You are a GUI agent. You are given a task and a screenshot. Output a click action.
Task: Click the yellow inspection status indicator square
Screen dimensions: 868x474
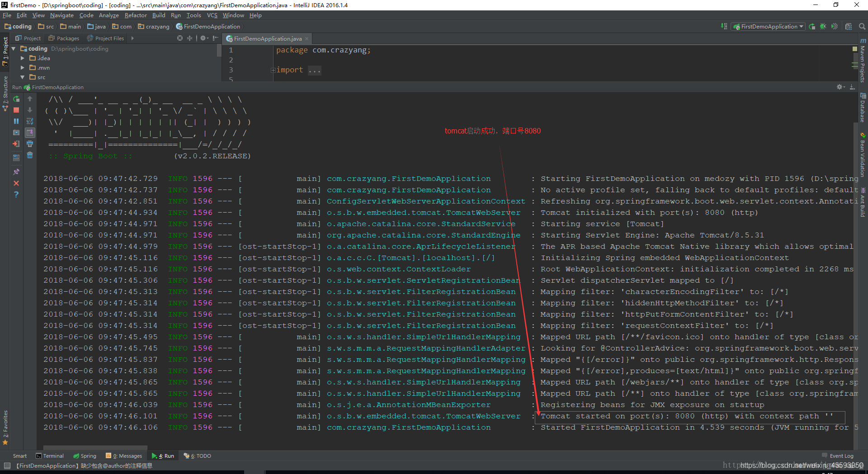click(x=854, y=48)
